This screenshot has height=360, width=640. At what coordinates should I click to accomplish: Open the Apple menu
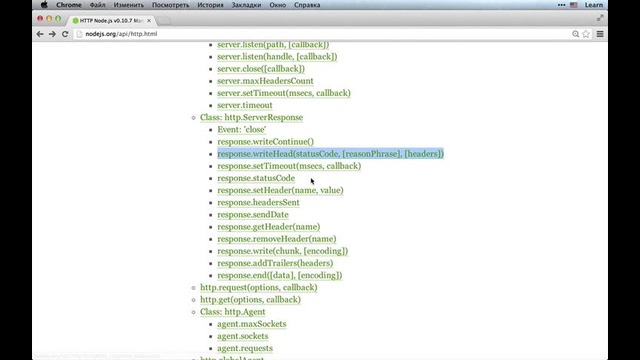pyautogui.click(x=44, y=5)
